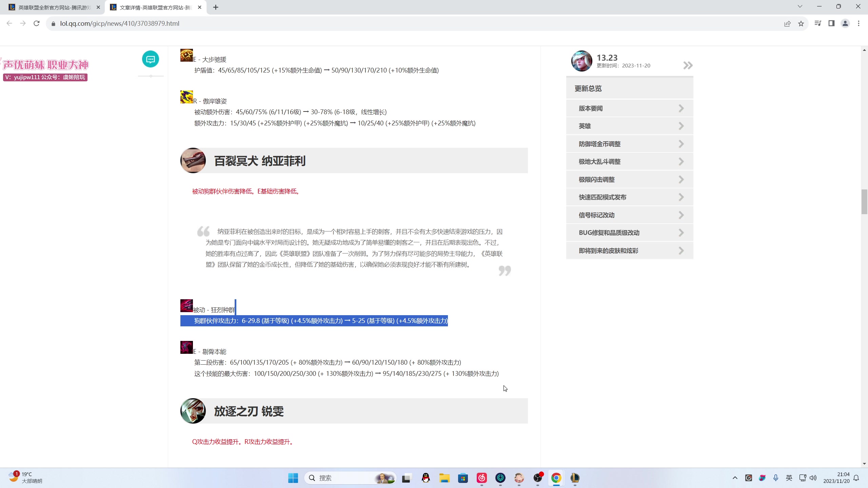Open 快速匹配模式发布 sidebar entry

(x=630, y=197)
